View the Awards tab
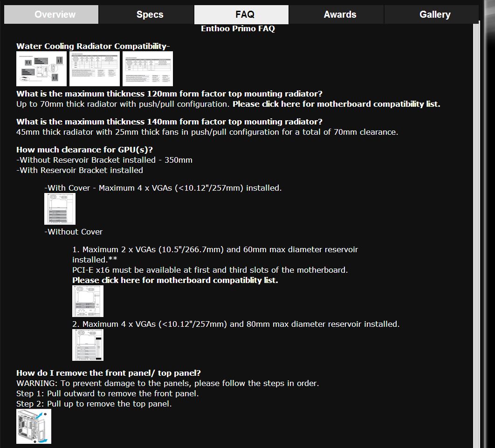 [x=340, y=14]
